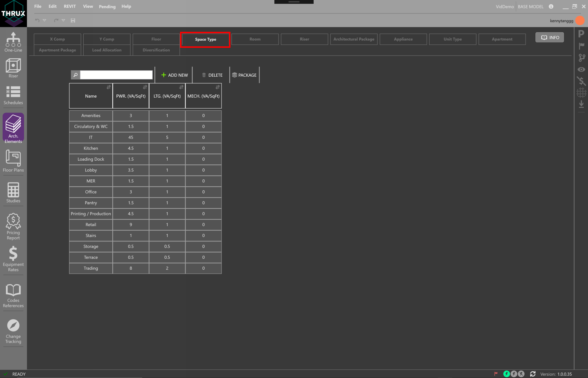Expand the redo history dropdown arrow
Screen dimensions: 588x378
(63, 20)
